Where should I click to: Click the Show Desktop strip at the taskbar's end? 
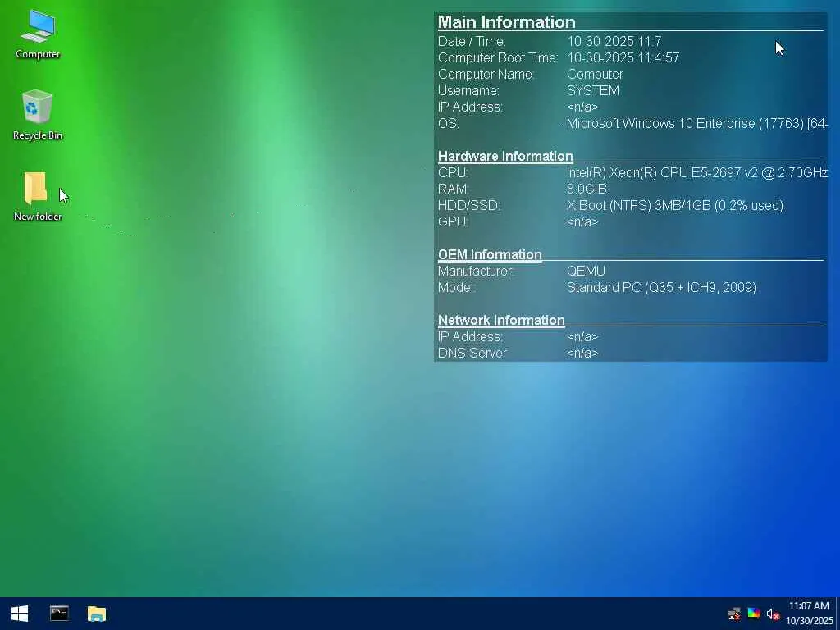tap(838, 614)
